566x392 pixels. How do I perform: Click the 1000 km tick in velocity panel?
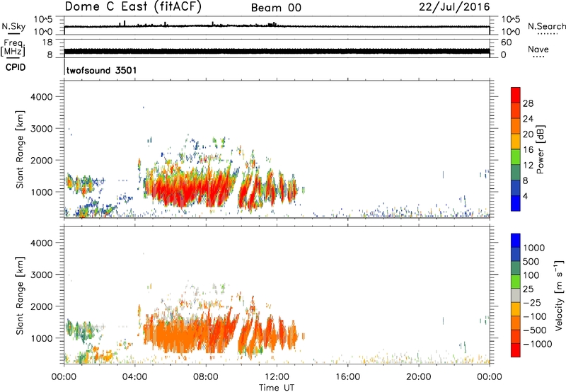(41, 338)
